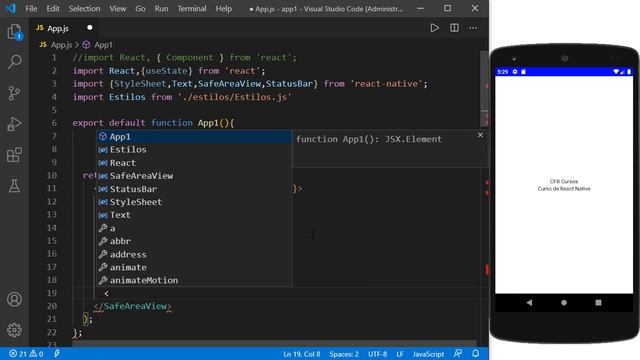Split the editor to the right
Screen dimensions: 640x360
(454, 28)
